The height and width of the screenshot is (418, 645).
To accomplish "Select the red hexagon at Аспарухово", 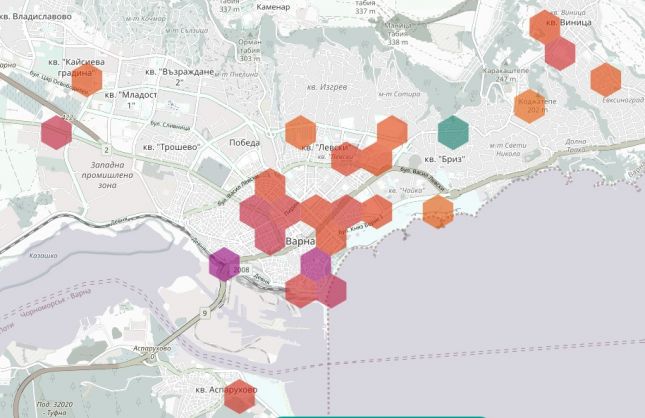I will tap(240, 396).
